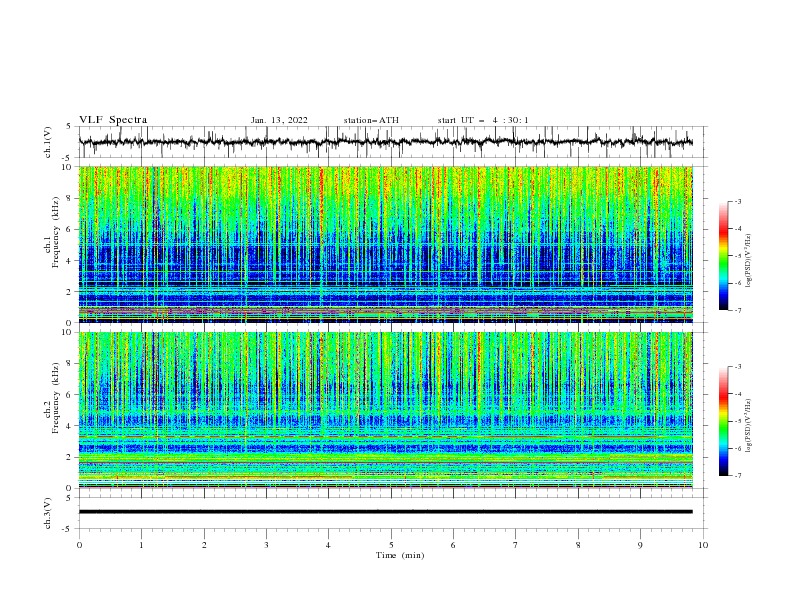
Task: Click time axis tick label "2"
Action: pyautogui.click(x=204, y=545)
